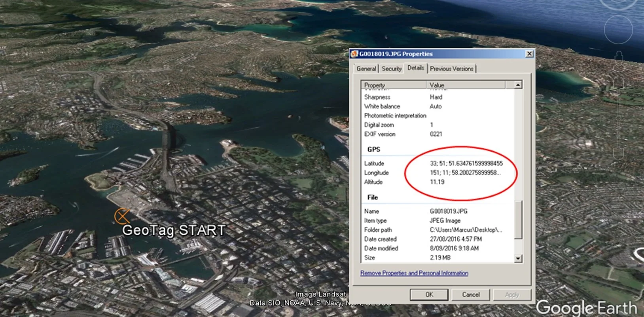644x317 pixels.
Task: Select the Longitude value 151; 11; 58.2
Action: click(x=465, y=173)
